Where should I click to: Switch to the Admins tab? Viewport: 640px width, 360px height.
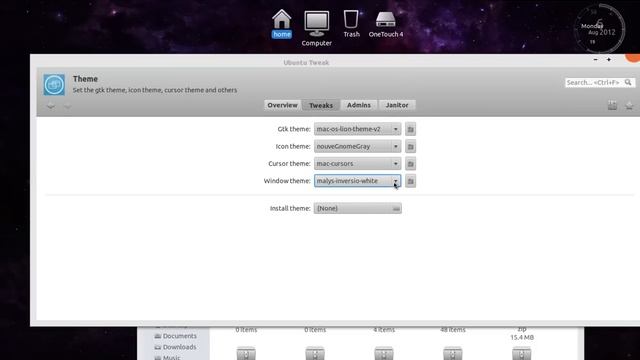359,105
